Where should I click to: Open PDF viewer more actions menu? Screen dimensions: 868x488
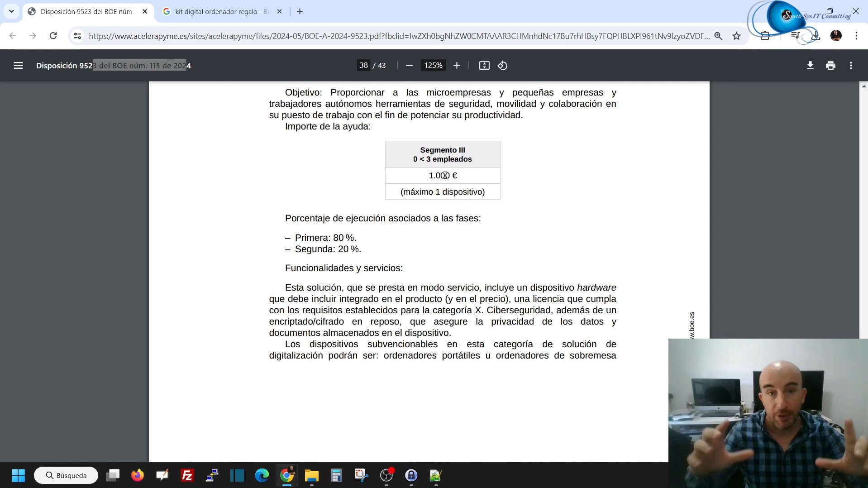point(851,66)
